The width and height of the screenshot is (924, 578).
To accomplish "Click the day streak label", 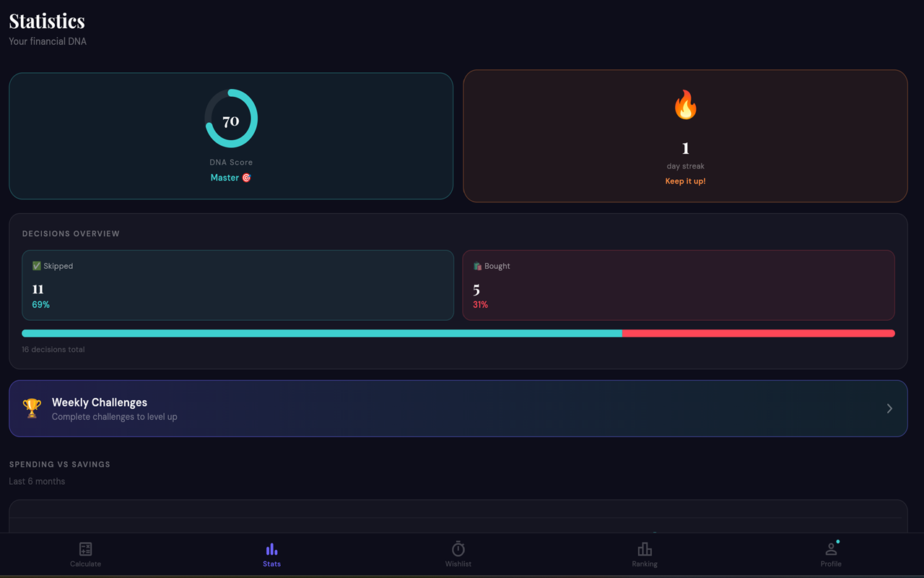I will pos(685,166).
